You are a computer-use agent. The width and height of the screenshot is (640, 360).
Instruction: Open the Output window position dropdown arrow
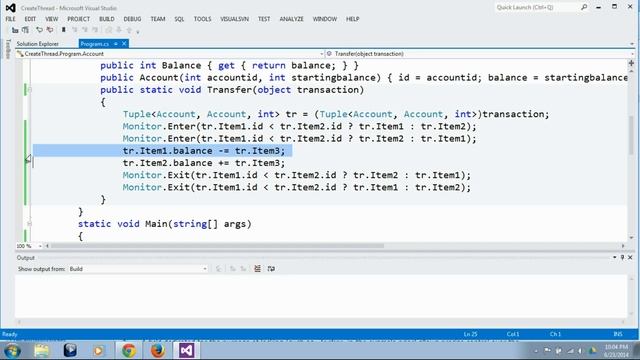tap(615, 258)
